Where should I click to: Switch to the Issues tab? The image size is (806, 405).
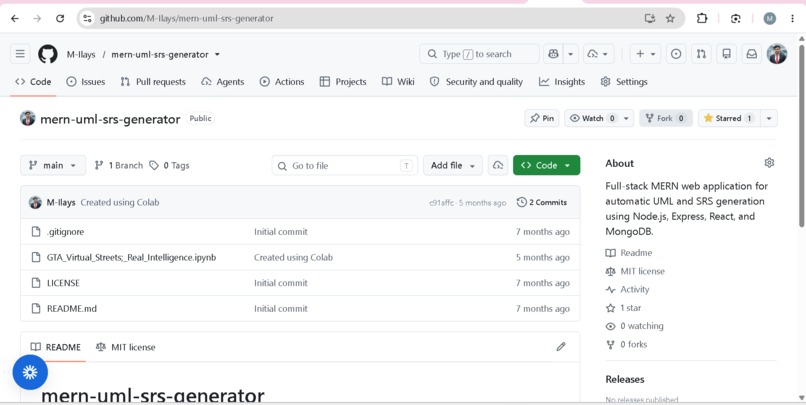[x=86, y=82]
